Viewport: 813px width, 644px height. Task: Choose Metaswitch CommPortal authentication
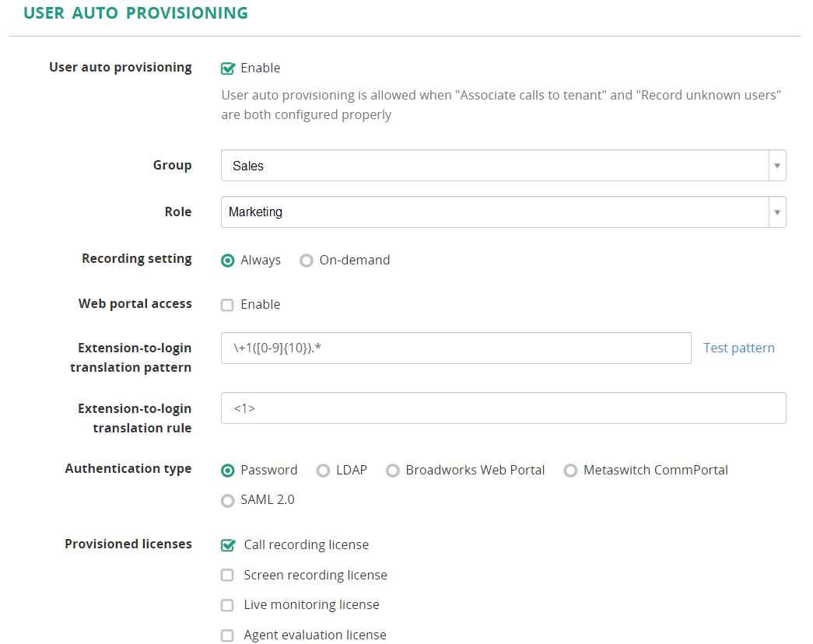click(570, 471)
